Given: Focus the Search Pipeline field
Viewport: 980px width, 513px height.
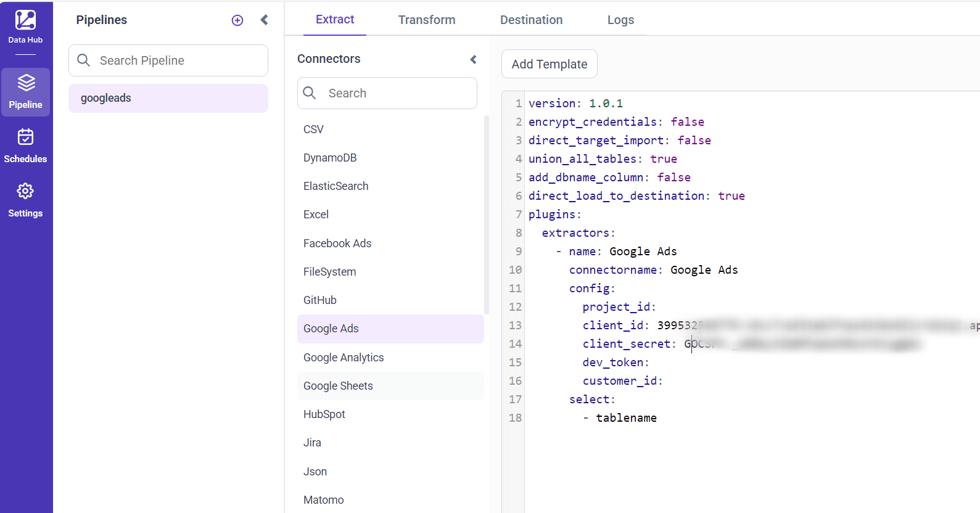Looking at the screenshot, I should (168, 60).
